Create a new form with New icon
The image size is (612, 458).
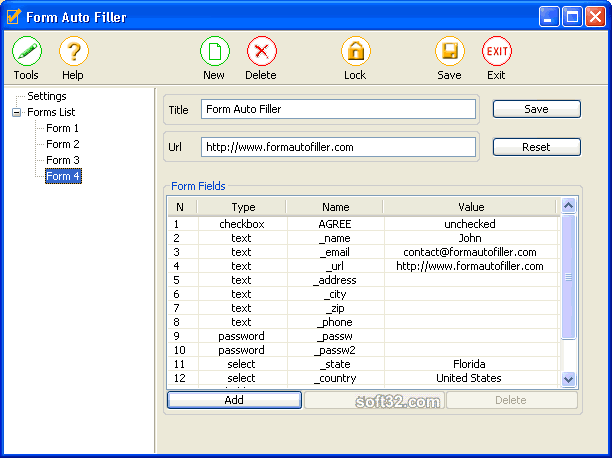pos(215,51)
